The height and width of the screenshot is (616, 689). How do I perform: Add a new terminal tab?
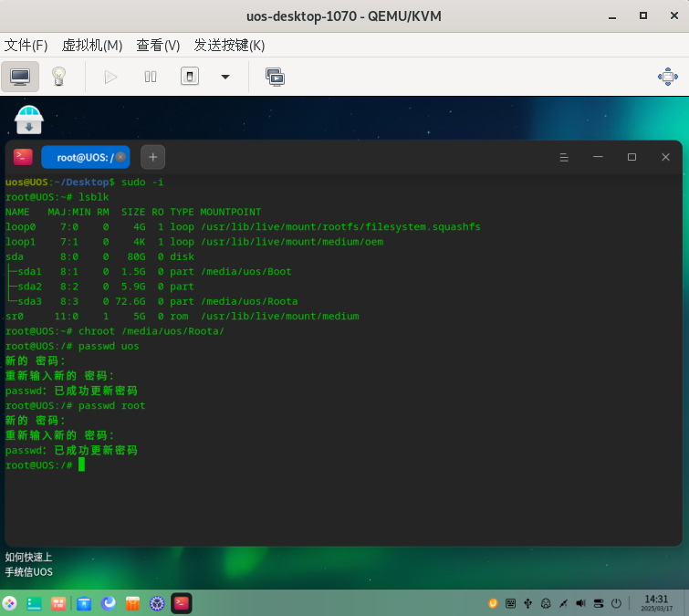[x=153, y=157]
